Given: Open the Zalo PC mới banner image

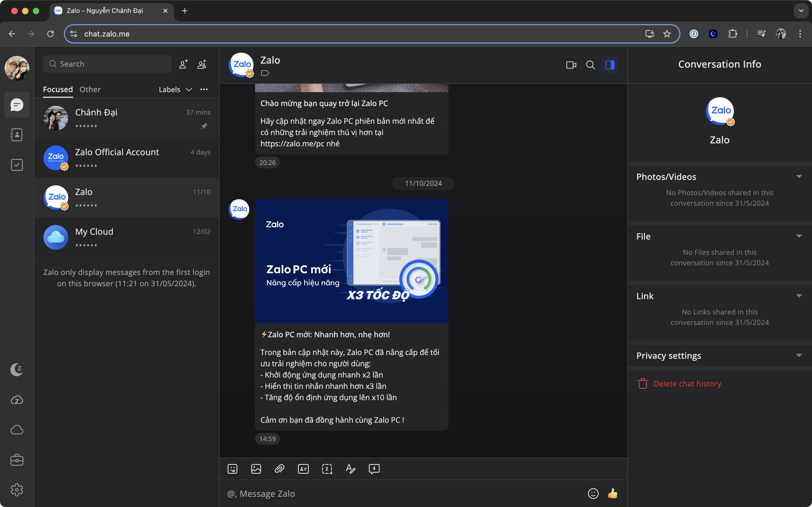Looking at the screenshot, I should (x=352, y=261).
